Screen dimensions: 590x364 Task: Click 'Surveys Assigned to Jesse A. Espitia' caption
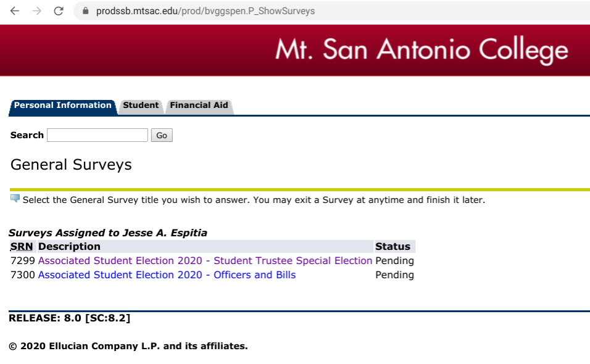point(108,233)
